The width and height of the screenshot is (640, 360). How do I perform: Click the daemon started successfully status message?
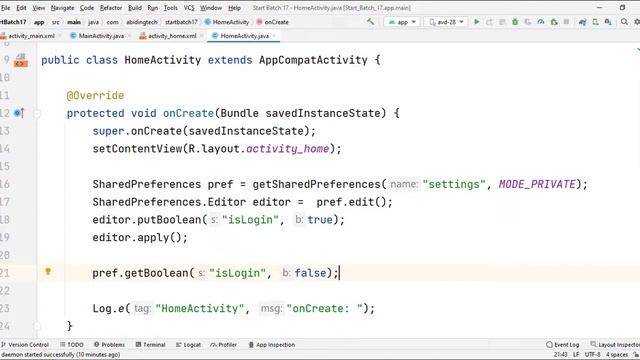pyautogui.click(x=60, y=355)
